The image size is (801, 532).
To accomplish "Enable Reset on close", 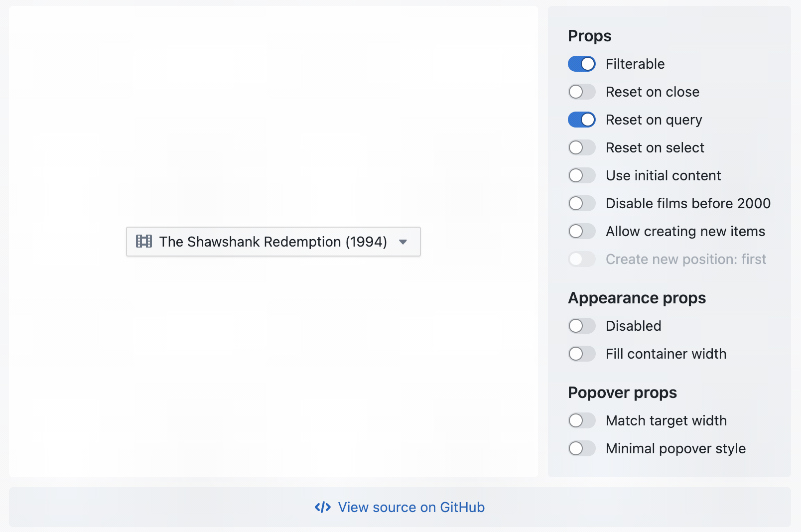I will pos(581,92).
